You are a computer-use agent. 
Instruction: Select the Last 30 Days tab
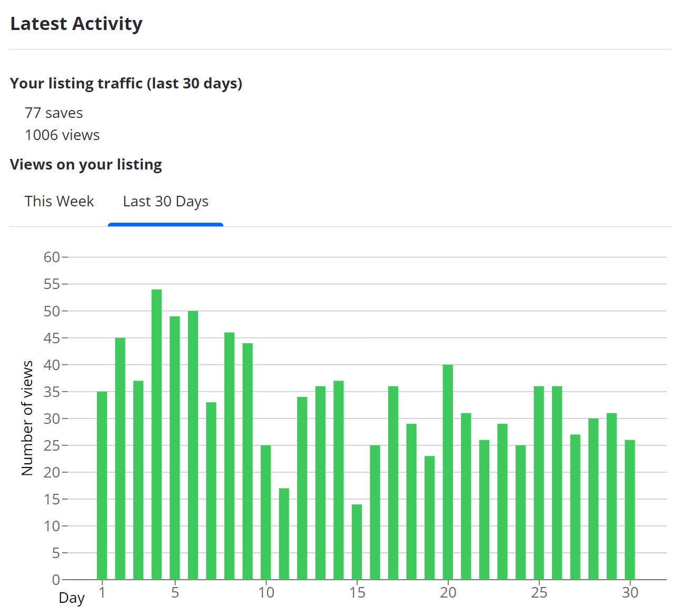tap(165, 202)
